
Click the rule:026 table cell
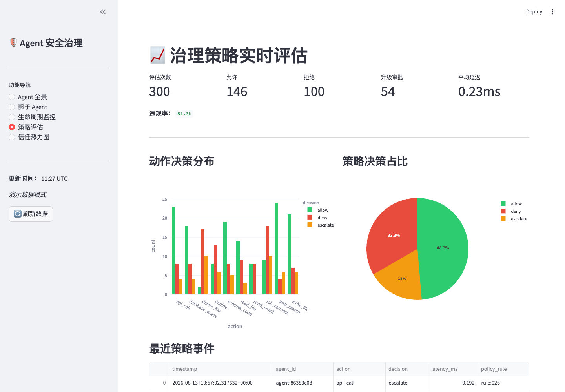point(503,383)
